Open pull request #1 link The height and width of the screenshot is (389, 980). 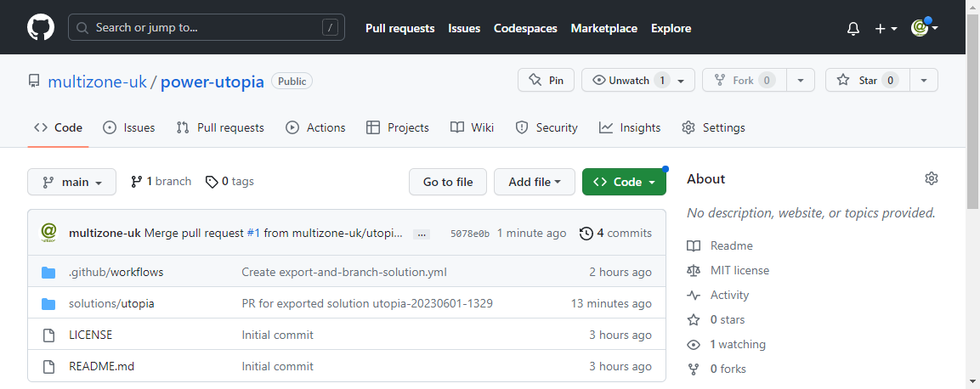(253, 233)
